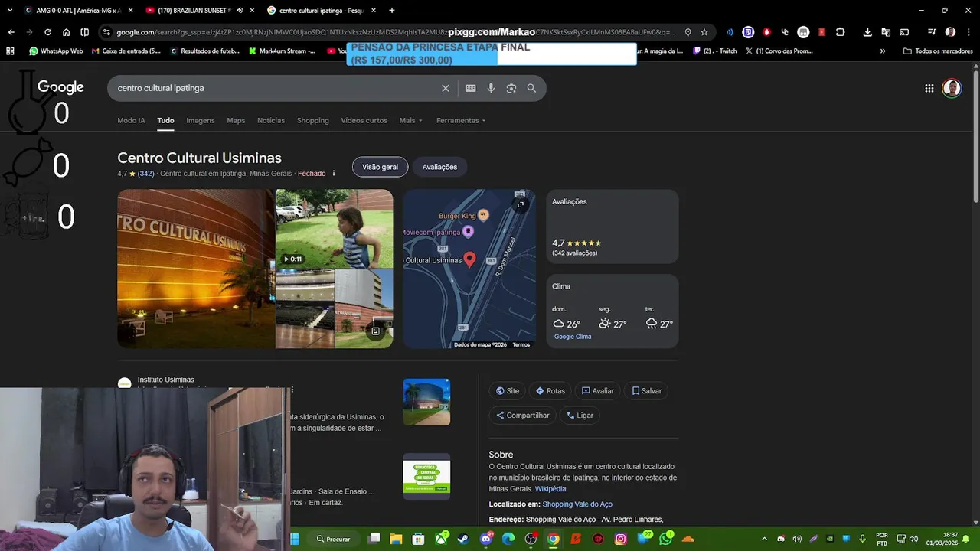Open the location permission icon in address bar
Screen dimensions: 980x551
coord(688,32)
